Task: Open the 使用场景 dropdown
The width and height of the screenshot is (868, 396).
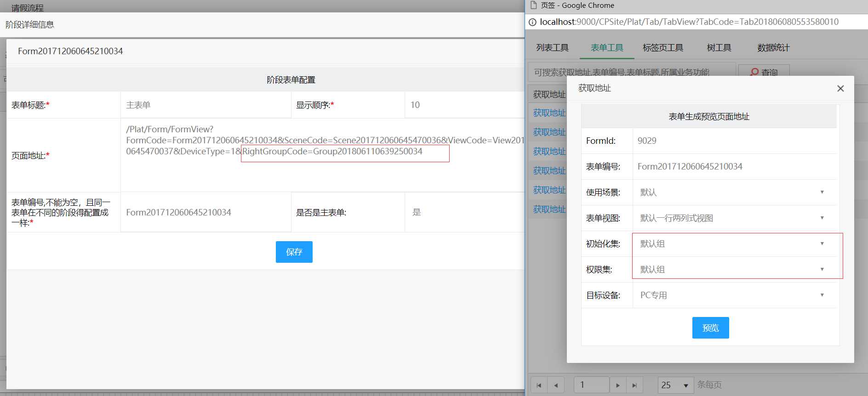Action: (x=734, y=192)
